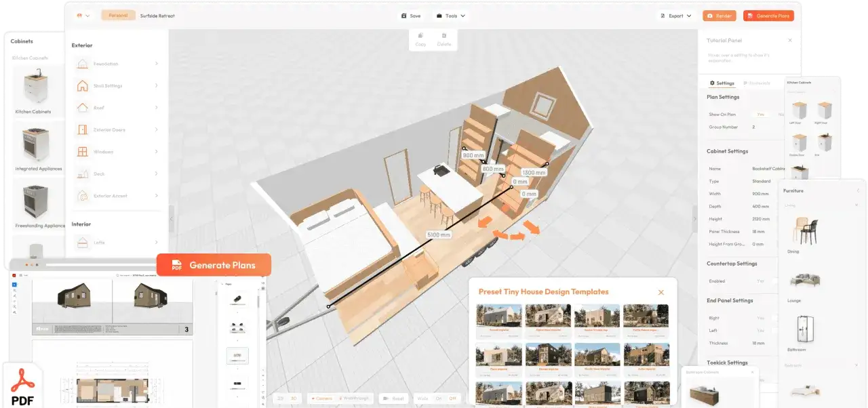Set Show On Plan to Yes
The width and height of the screenshot is (868, 408).
pyautogui.click(x=760, y=115)
